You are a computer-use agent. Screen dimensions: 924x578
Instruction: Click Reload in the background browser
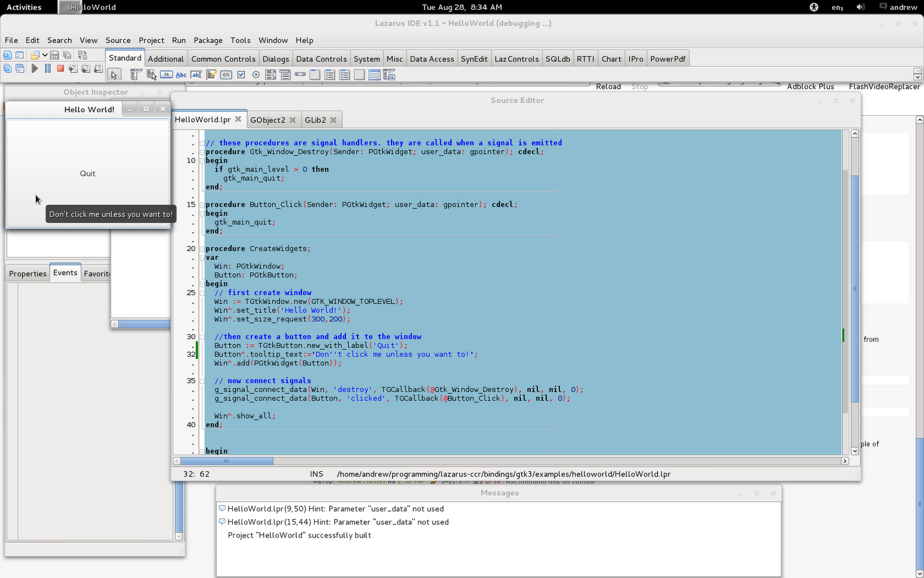pos(608,87)
